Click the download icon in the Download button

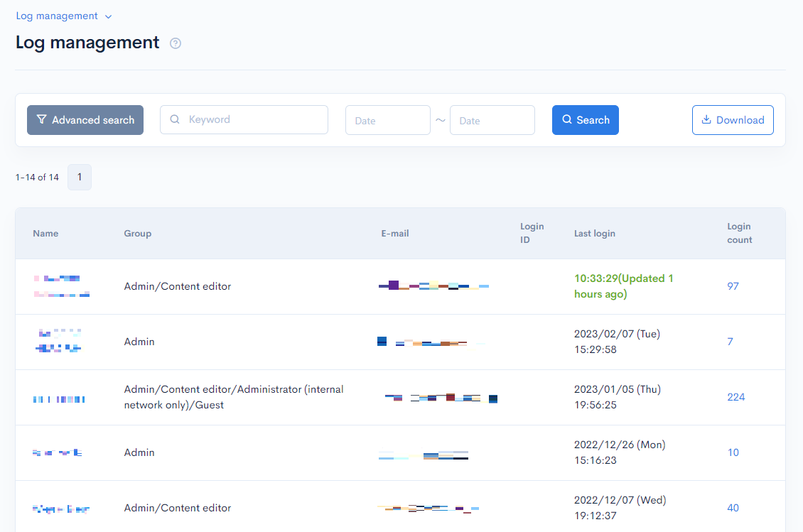pos(708,119)
